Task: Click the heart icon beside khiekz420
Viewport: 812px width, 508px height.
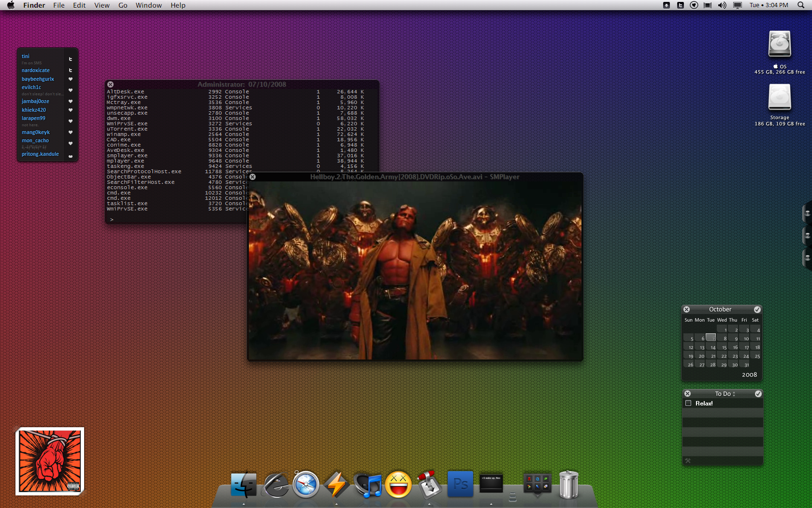Action: point(71,110)
